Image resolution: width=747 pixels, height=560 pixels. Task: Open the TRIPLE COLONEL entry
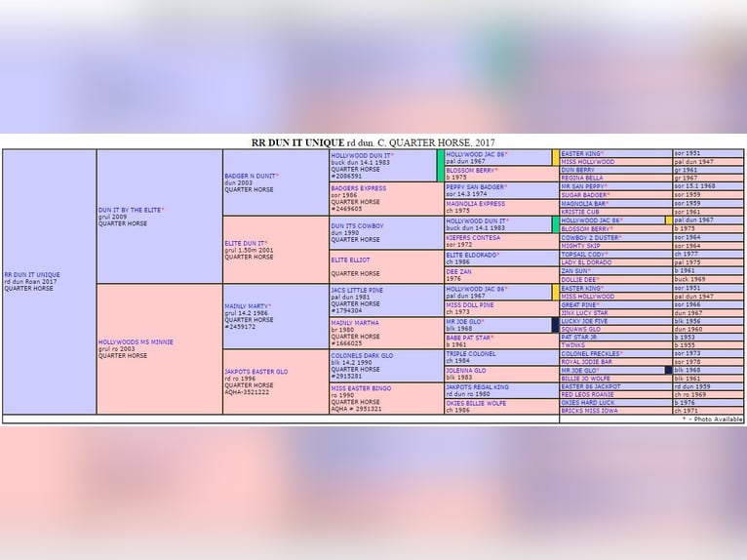tap(471, 353)
